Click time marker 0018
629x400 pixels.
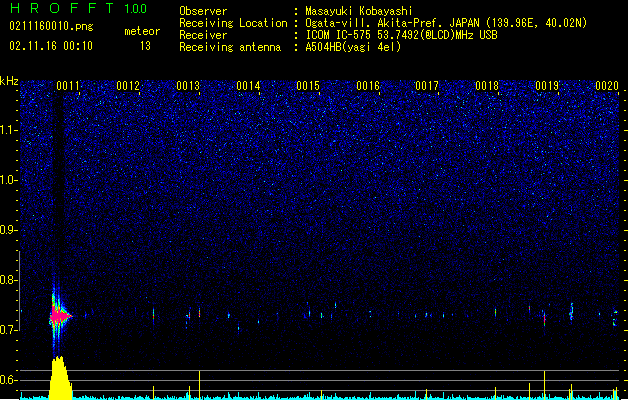[x=487, y=86]
